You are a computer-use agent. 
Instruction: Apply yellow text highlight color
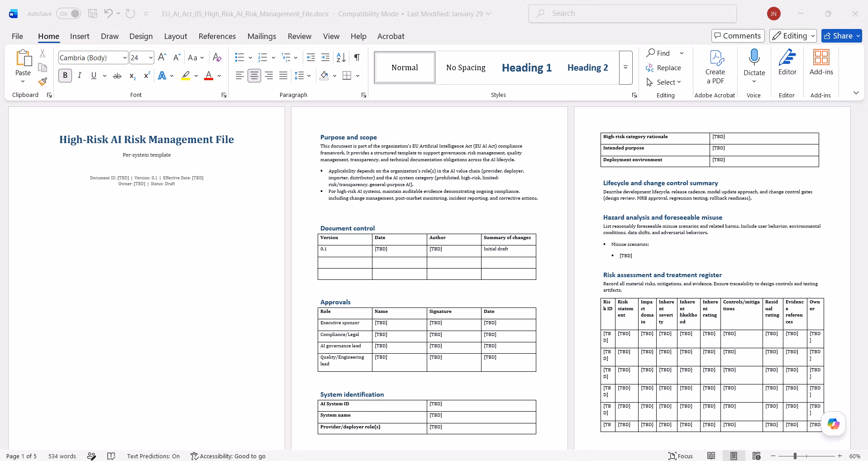tap(186, 76)
